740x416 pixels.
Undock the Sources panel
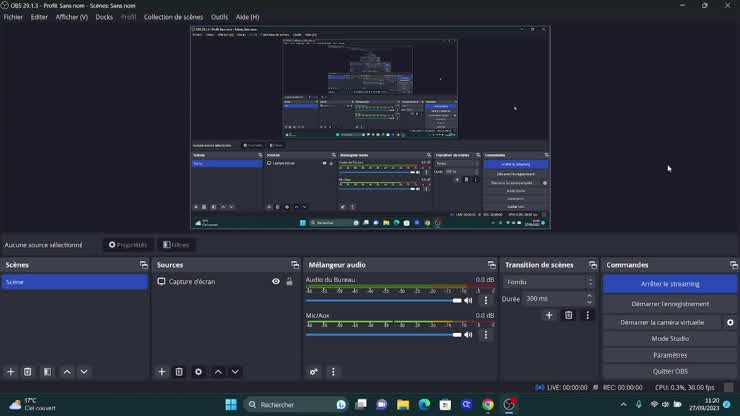click(294, 265)
